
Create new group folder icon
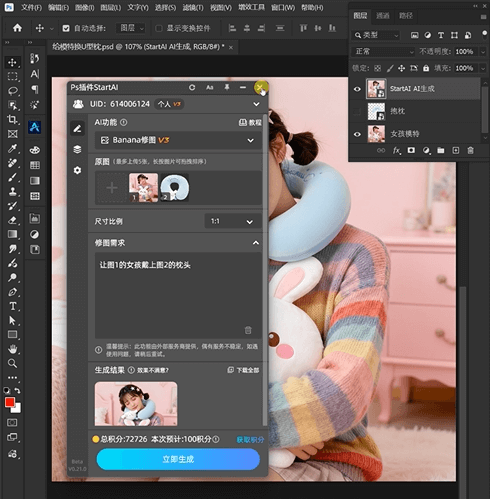(x=441, y=150)
